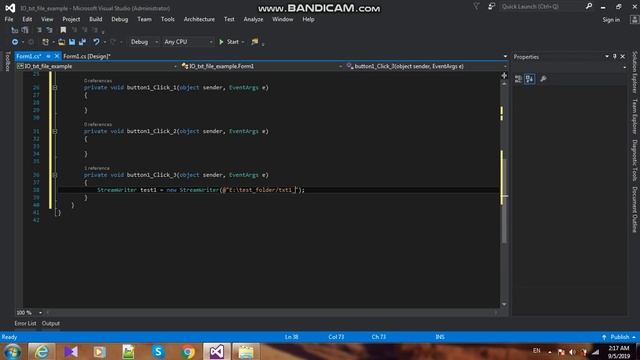
Task: Collapse the button1_Click_1 method outline
Action: pyautogui.click(x=55, y=87)
